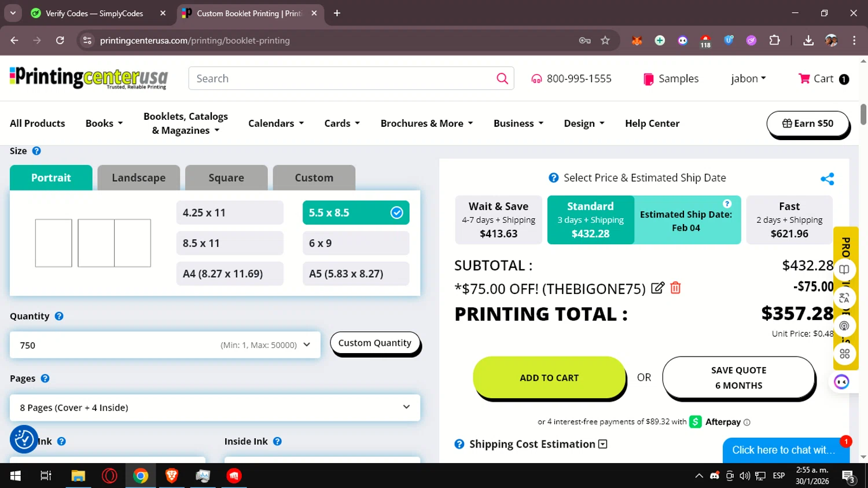Open the shopping cart icon
This screenshot has width=868, height=488.
[804, 78]
